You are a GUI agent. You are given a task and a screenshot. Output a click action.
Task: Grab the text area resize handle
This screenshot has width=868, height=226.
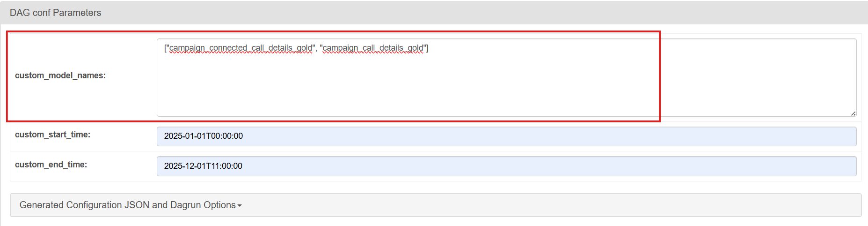853,113
